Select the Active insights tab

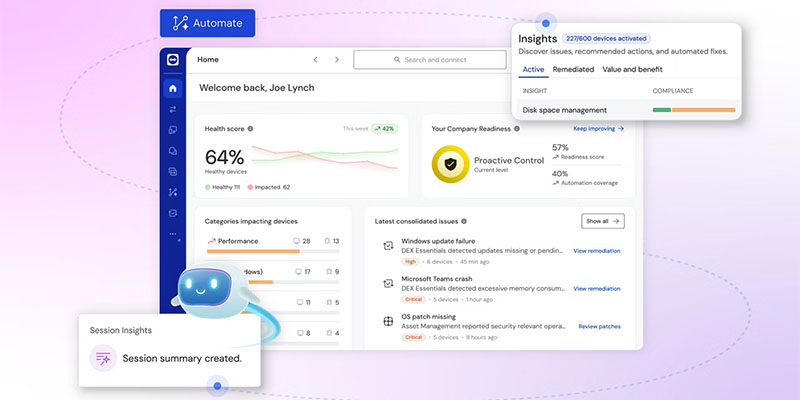[533, 69]
